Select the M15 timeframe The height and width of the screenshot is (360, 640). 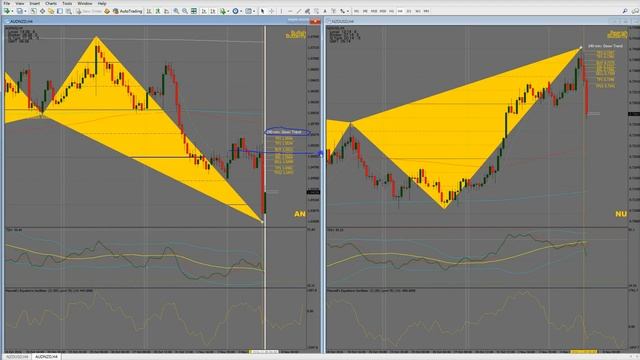[x=374, y=11]
